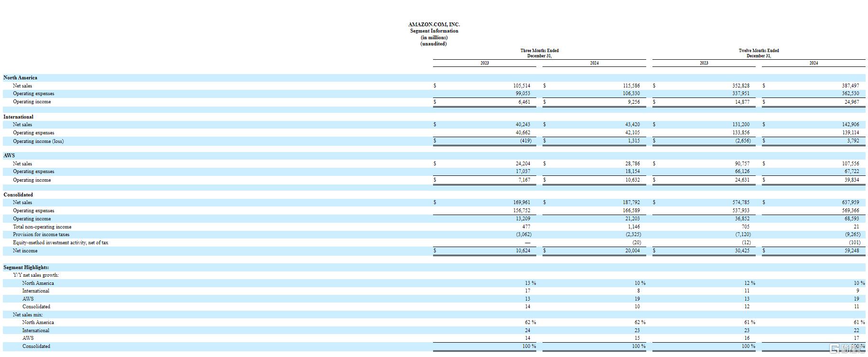
Task: Select the bold International section header
Action: click(x=18, y=117)
